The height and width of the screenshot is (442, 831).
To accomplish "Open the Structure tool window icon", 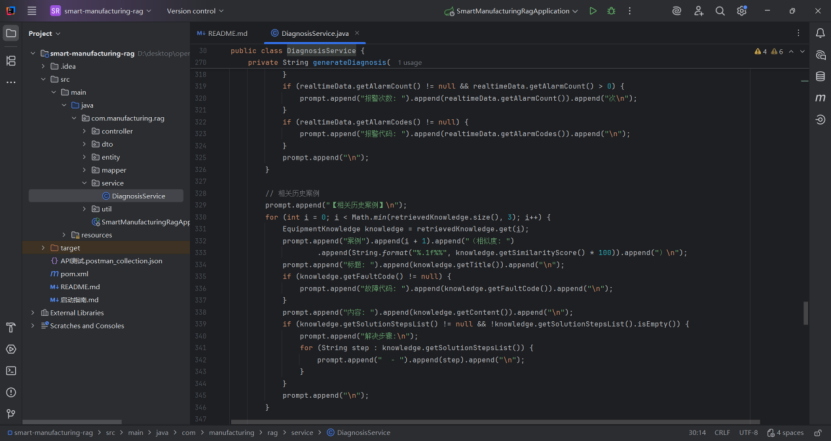I will pyautogui.click(x=11, y=61).
